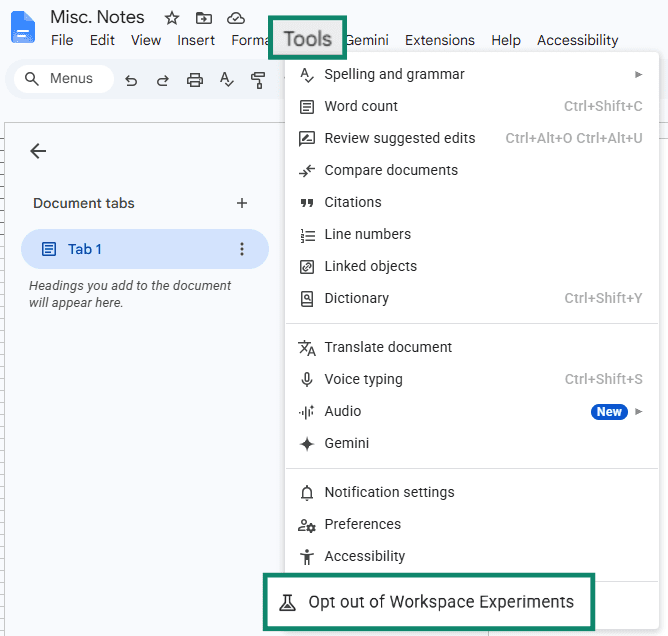Open the File menu
Image resolution: width=668 pixels, height=636 pixels.
tap(62, 40)
